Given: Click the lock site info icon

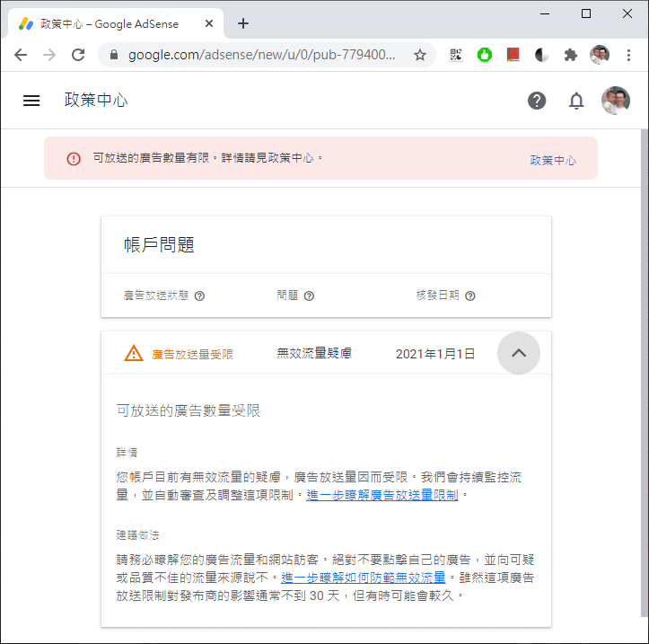Looking at the screenshot, I should 114,55.
